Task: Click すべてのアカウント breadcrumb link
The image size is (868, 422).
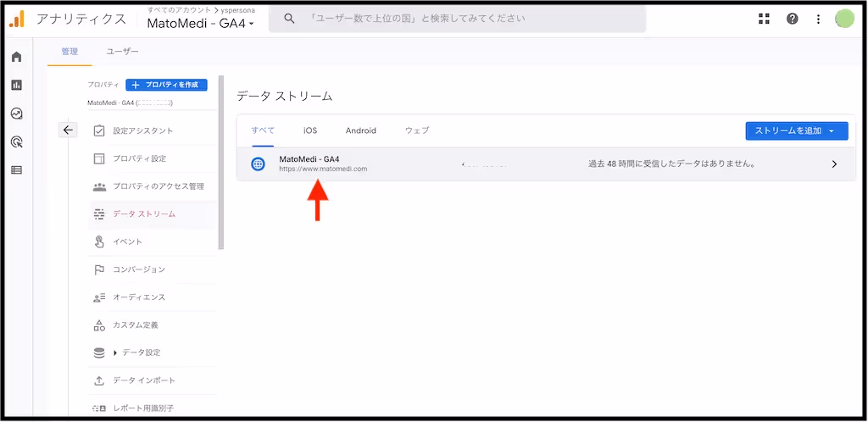Action: pyautogui.click(x=179, y=10)
